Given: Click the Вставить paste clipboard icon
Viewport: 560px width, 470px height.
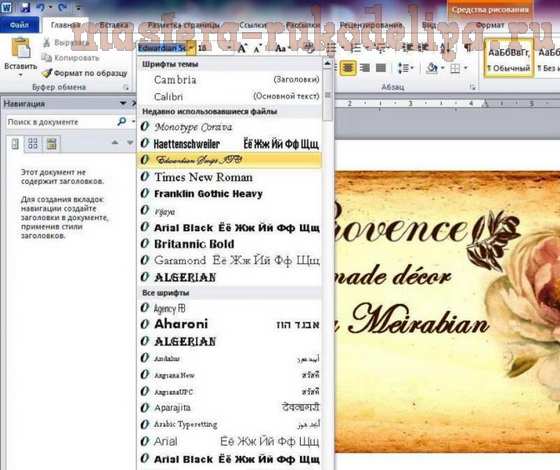Looking at the screenshot, I should [x=20, y=48].
